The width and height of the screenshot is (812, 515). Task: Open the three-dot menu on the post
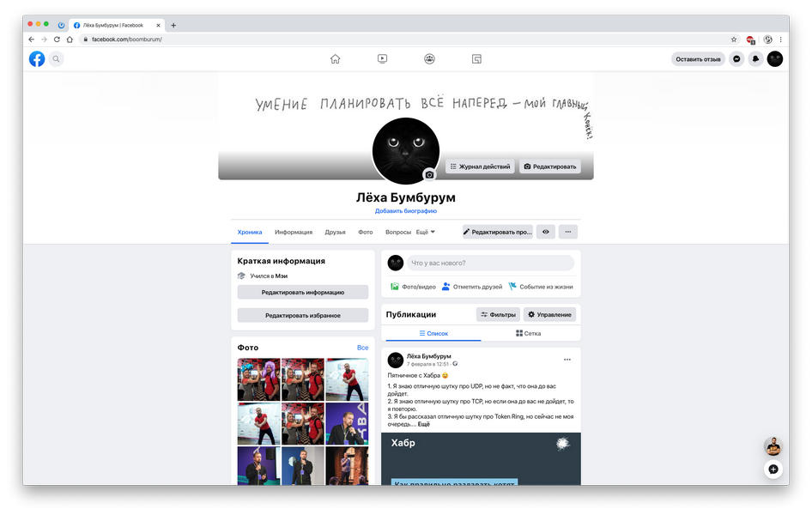(x=567, y=359)
